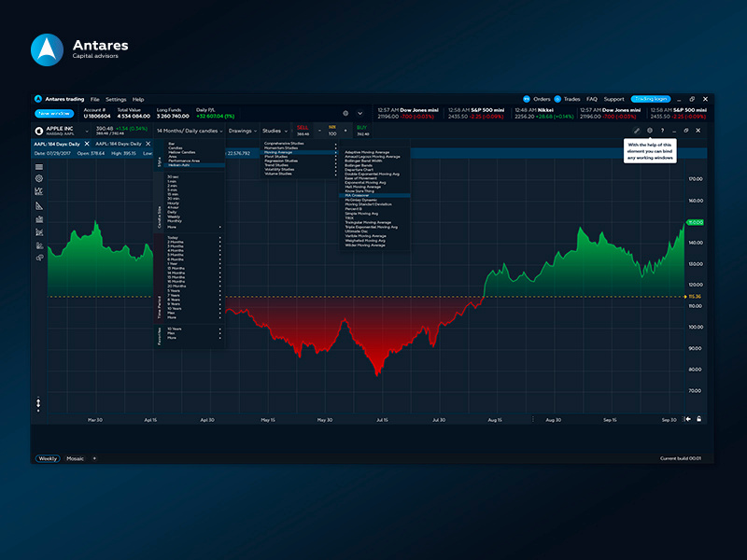Viewport: 747px width, 560px height.
Task: Select Heikin-Ashi chart style
Action: coord(194,165)
